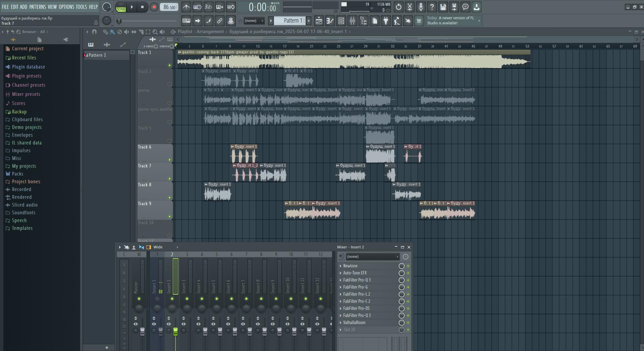Select the Mute tool in playlist toolbar
The width and height of the screenshot is (644, 351).
tap(127, 32)
